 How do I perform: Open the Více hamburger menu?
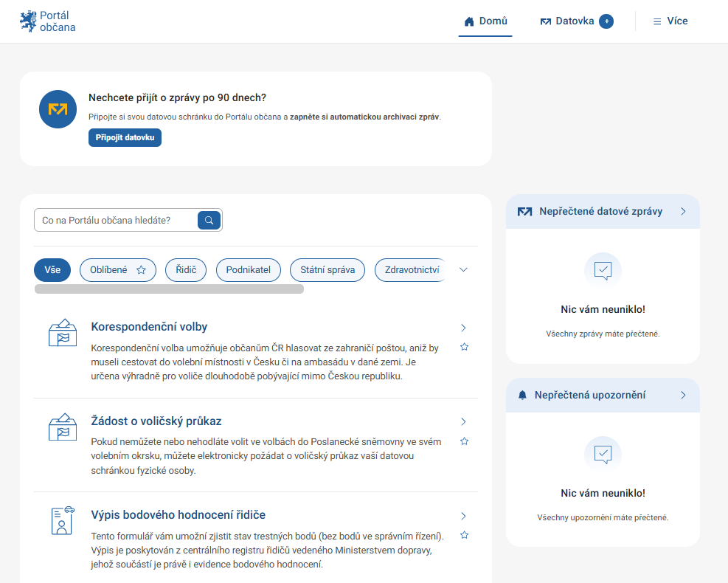tap(670, 21)
